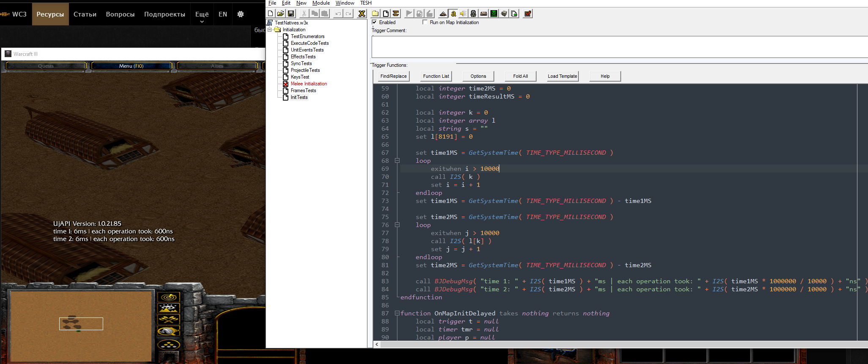The image size is (868, 364).
Task: Toggle minimap ally color mode with the crossed axes
Action: tap(169, 319)
